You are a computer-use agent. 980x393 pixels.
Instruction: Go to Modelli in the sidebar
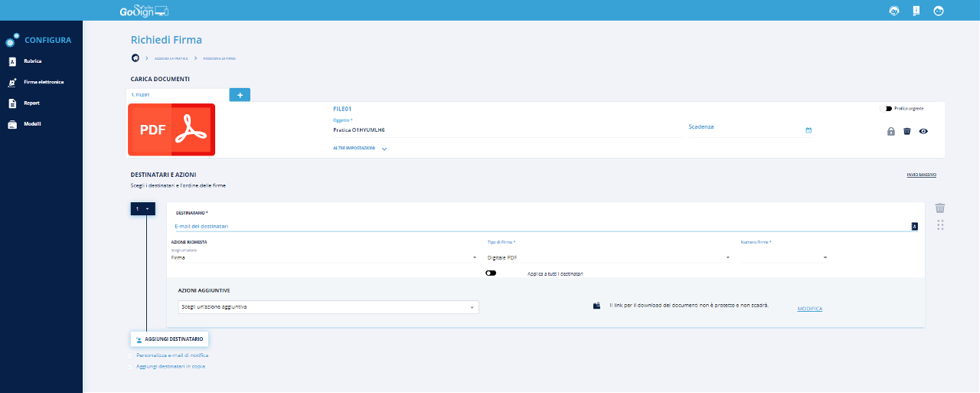(32, 124)
